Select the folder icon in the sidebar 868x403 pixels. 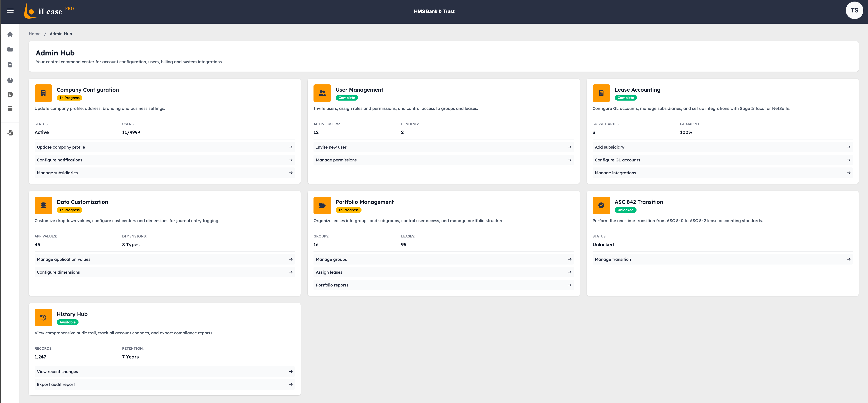click(10, 49)
